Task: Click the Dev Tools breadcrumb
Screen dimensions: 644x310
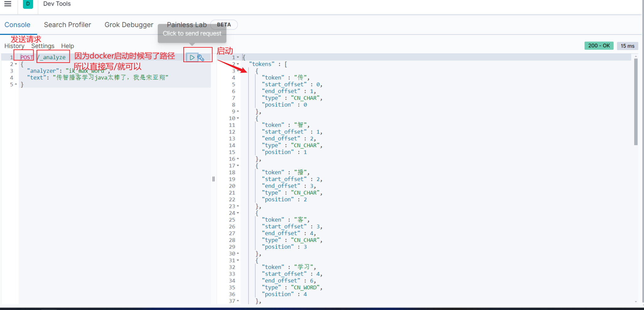Action: pyautogui.click(x=57, y=4)
